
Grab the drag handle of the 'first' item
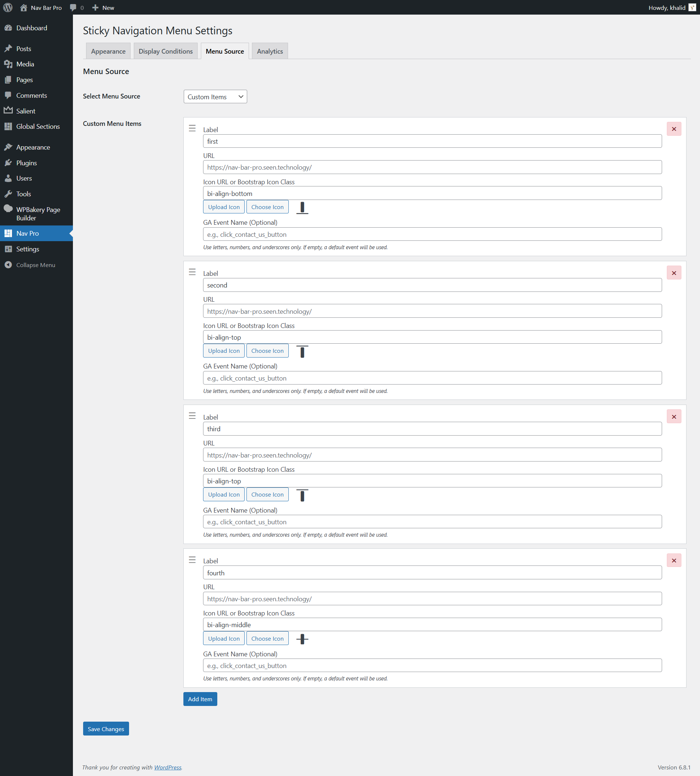pyautogui.click(x=192, y=128)
